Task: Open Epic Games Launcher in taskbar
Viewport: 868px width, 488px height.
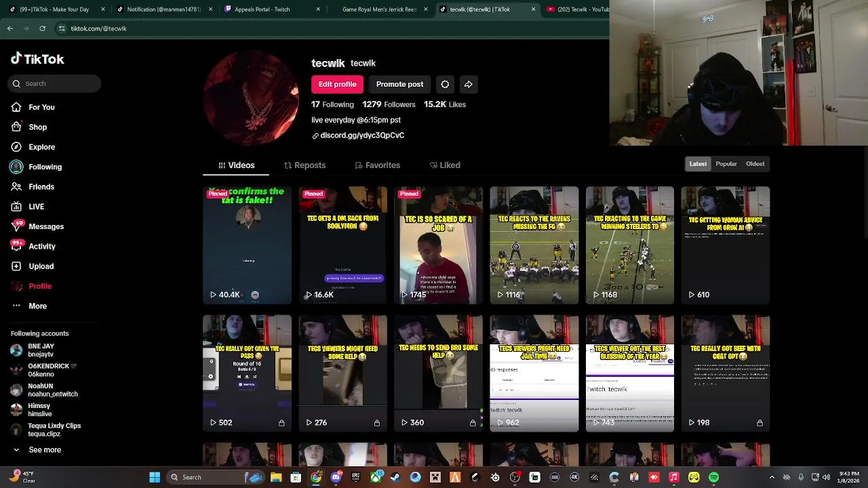Action: pos(355,477)
